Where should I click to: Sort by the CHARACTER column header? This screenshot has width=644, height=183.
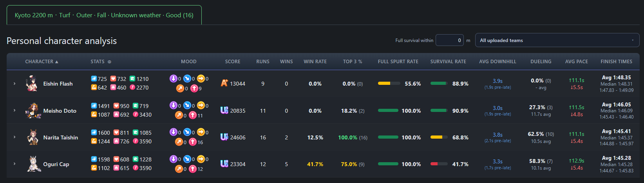[42, 62]
